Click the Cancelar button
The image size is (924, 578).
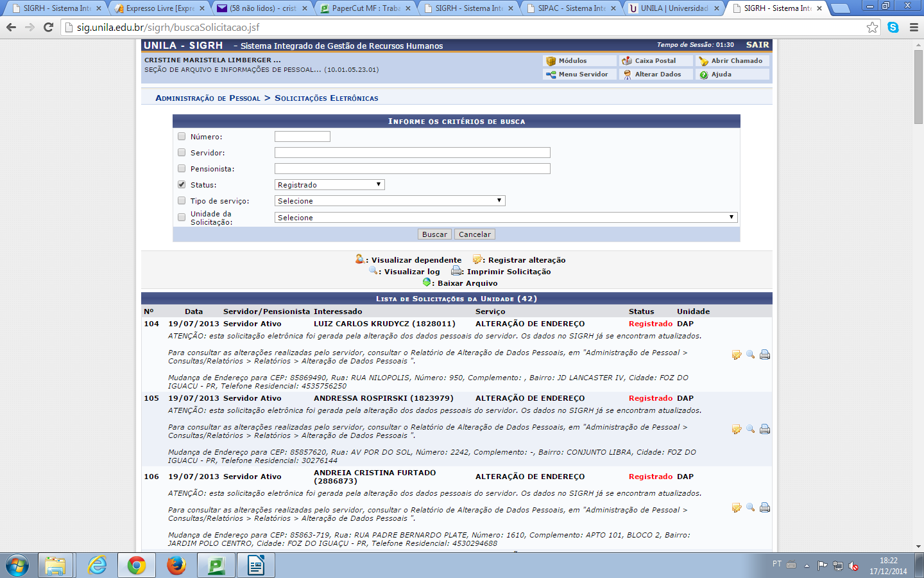(x=475, y=234)
